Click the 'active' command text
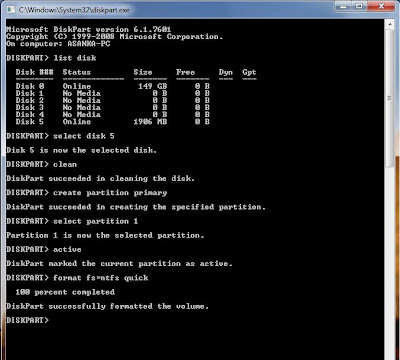 click(67, 249)
